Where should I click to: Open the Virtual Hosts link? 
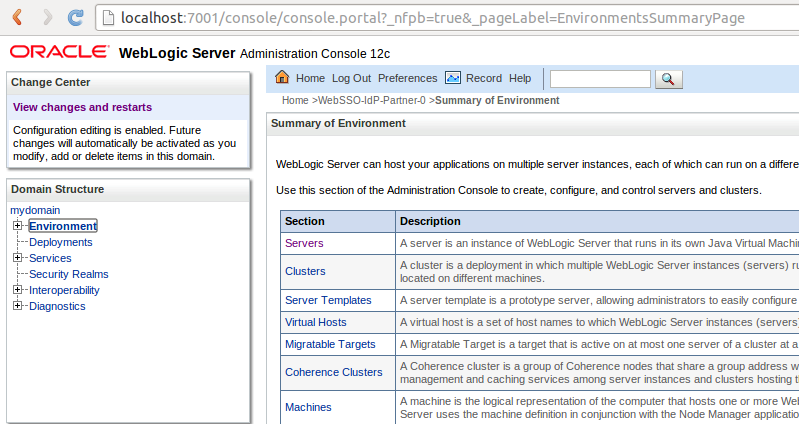315,322
